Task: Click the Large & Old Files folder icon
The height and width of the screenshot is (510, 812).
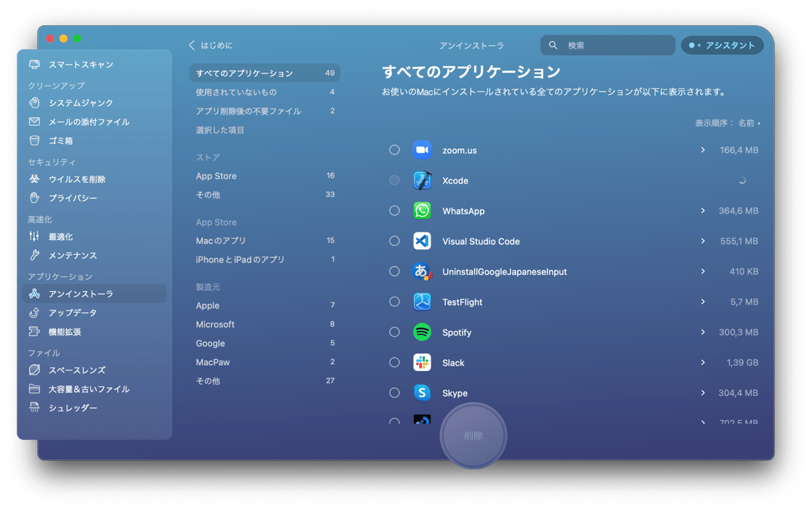Action: [x=35, y=389]
